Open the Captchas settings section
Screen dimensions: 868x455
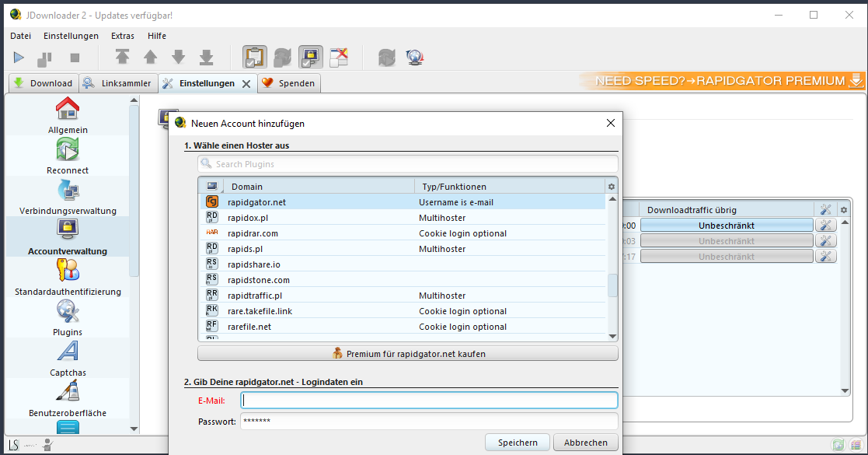68,358
